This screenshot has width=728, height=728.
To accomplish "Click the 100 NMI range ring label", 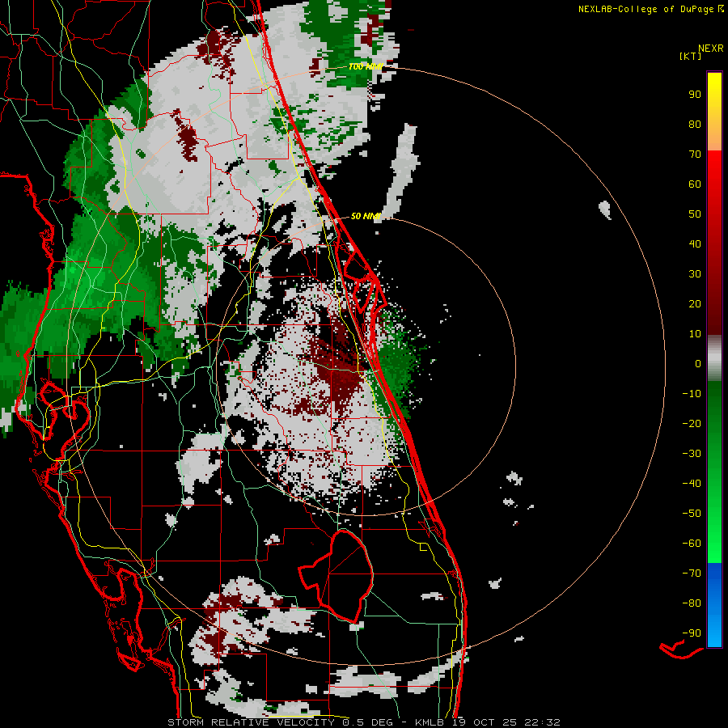I will (x=366, y=67).
